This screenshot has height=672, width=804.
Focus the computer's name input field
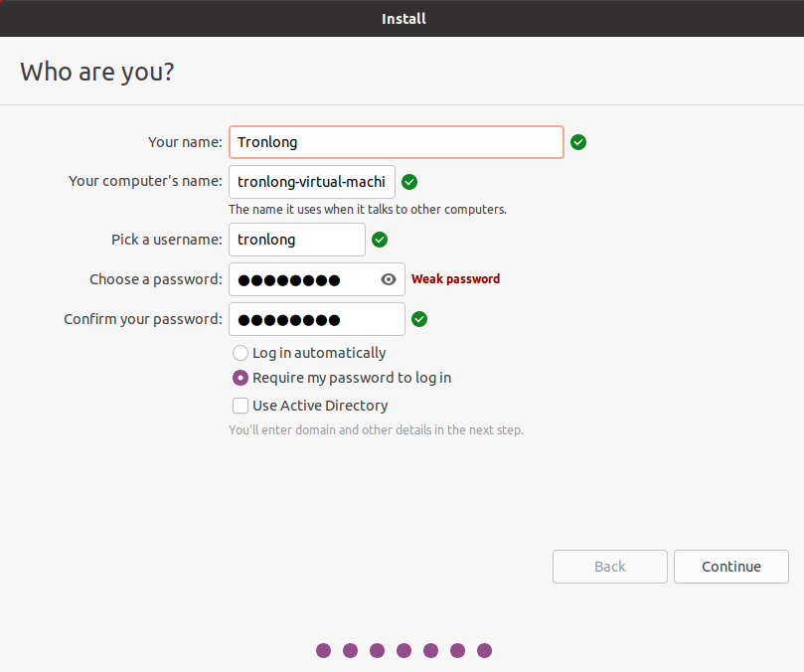312,182
